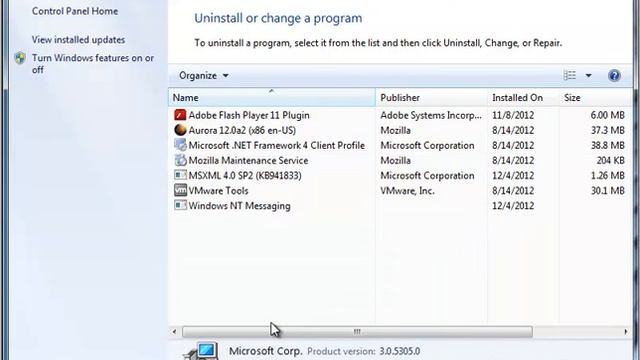Click the scrollbar left arrow

(175, 332)
